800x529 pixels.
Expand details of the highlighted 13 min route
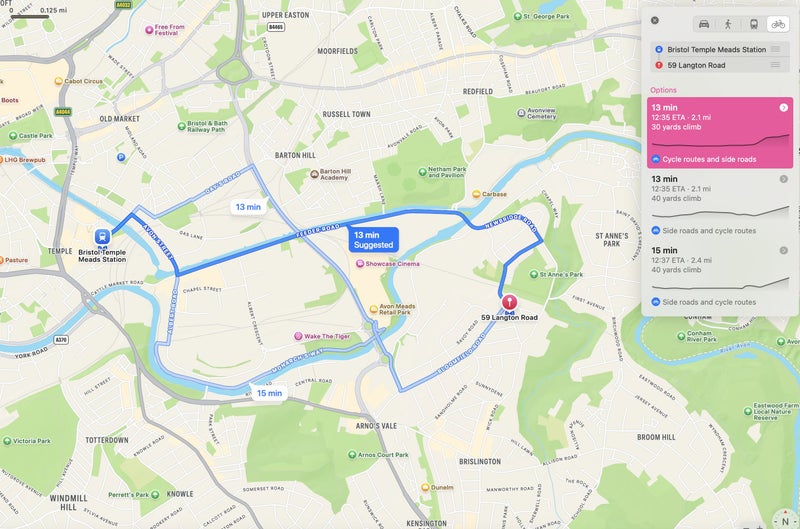[x=783, y=108]
